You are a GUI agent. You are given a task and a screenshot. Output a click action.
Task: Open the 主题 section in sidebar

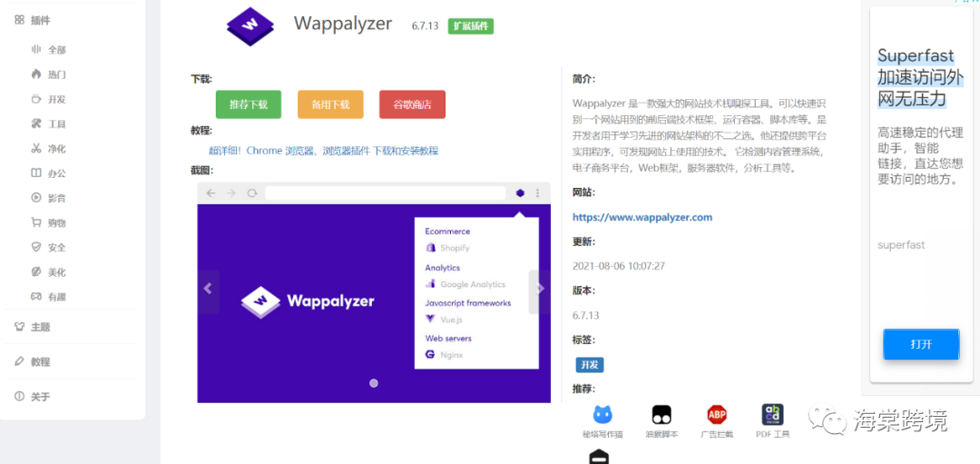coord(33,326)
